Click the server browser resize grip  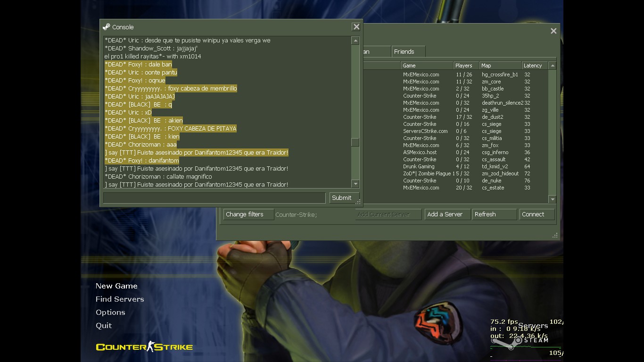click(x=555, y=235)
